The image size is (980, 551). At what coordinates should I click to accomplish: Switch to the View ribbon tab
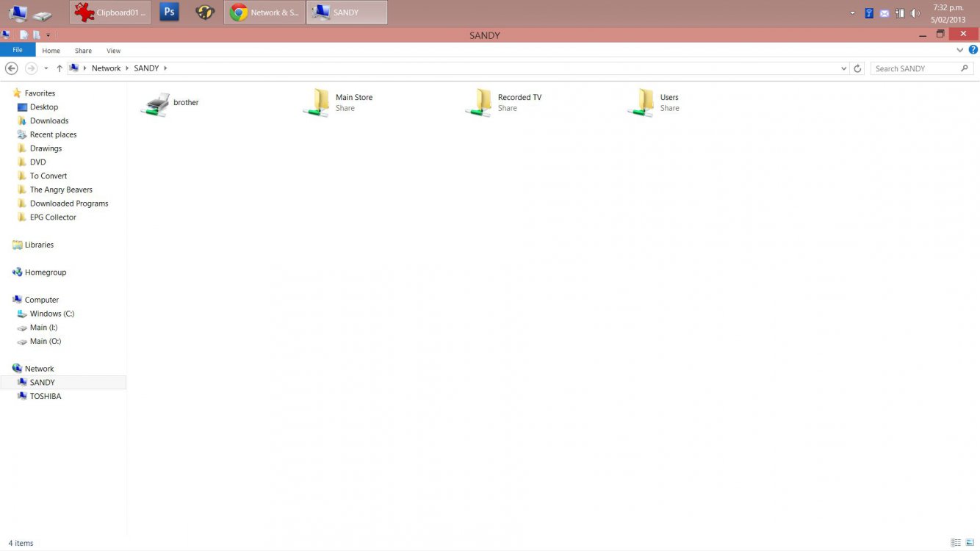click(113, 51)
